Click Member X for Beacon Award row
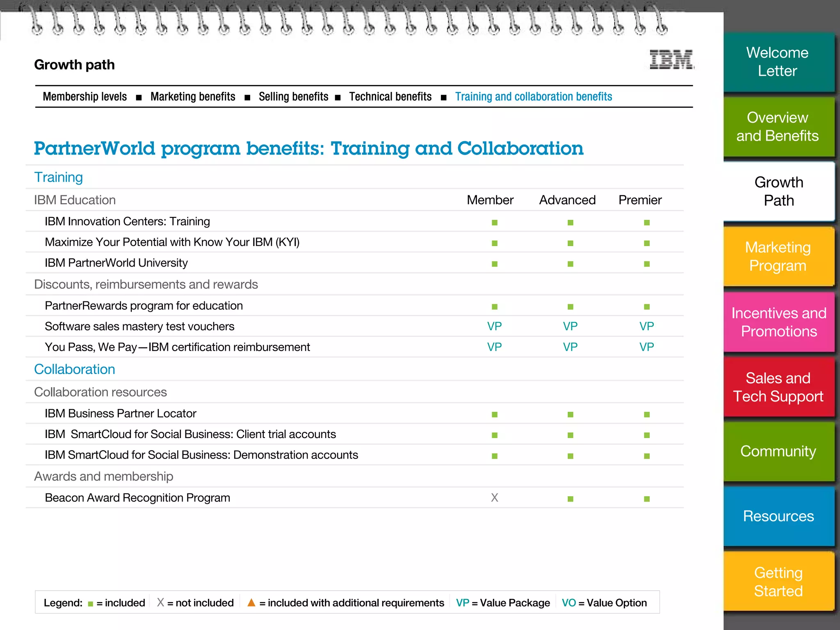840x630 pixels. click(495, 498)
